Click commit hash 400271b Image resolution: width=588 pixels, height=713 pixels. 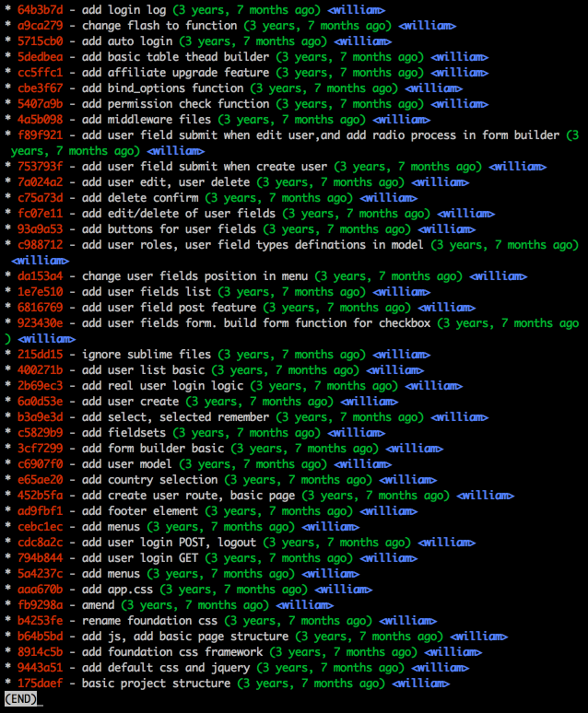[40, 369]
